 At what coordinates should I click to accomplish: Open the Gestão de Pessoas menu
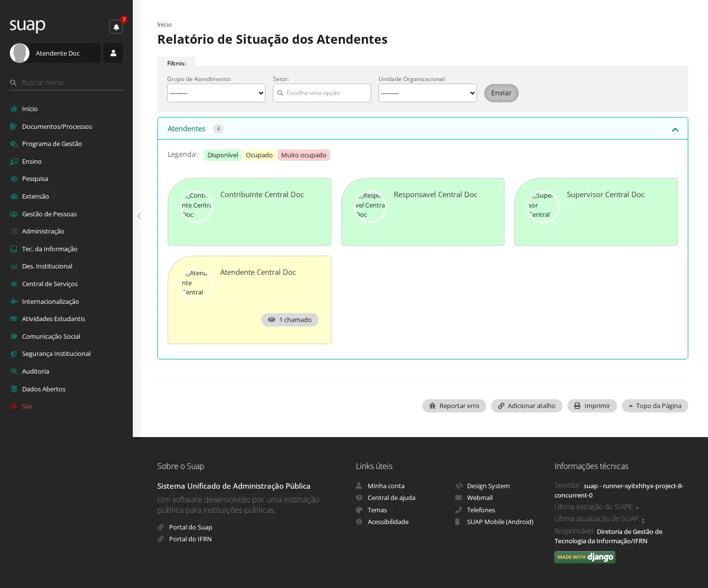point(49,214)
